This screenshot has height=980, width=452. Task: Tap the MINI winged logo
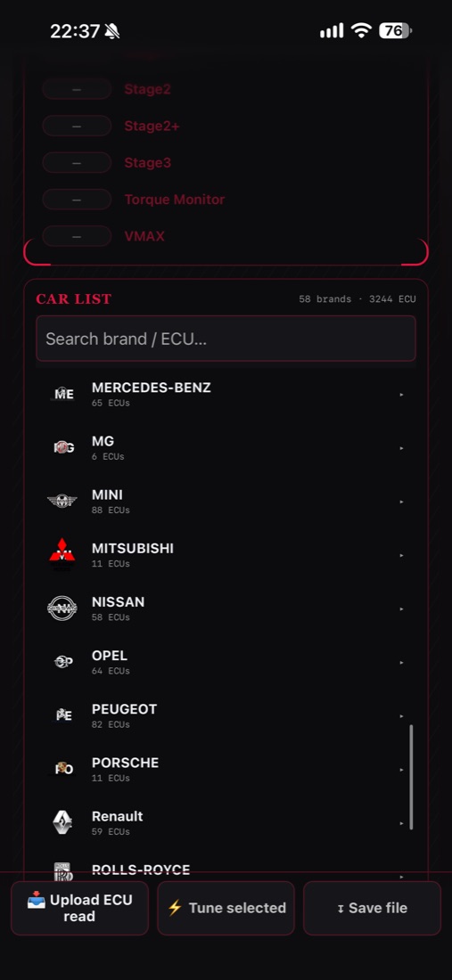click(62, 502)
